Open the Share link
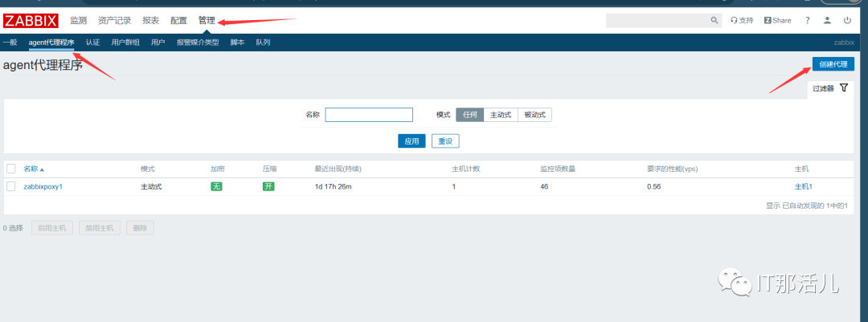Viewport: 868px width, 322px height. pos(778,20)
